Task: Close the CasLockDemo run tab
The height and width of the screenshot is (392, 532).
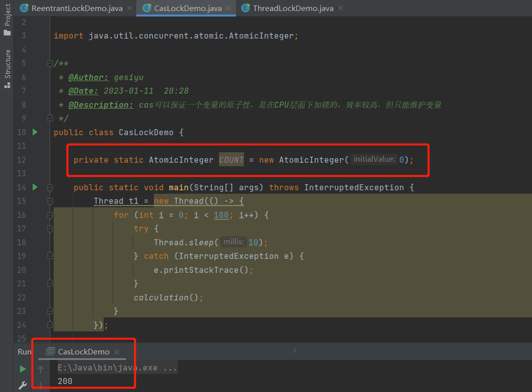Action: [117, 352]
